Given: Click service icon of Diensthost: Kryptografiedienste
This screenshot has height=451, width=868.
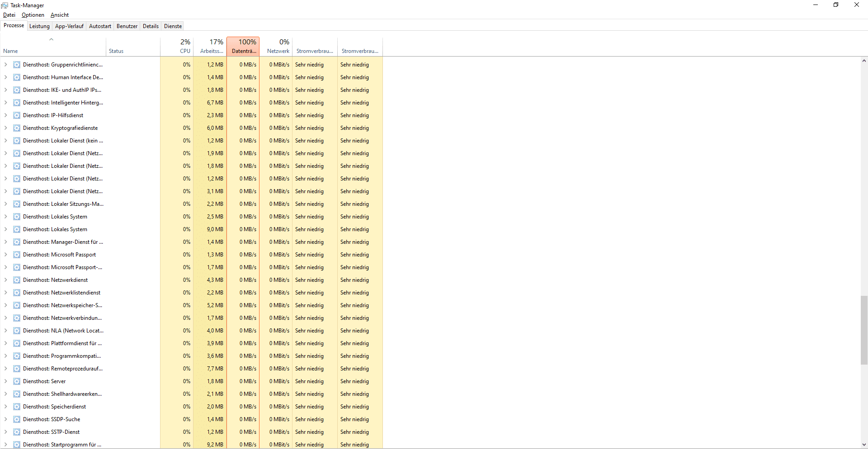Looking at the screenshot, I should (x=17, y=128).
